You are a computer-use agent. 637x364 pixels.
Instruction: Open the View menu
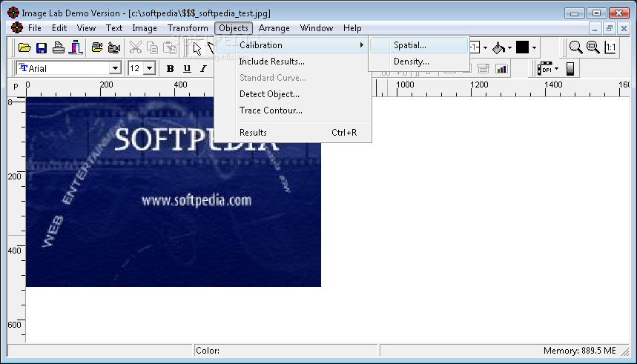click(86, 28)
